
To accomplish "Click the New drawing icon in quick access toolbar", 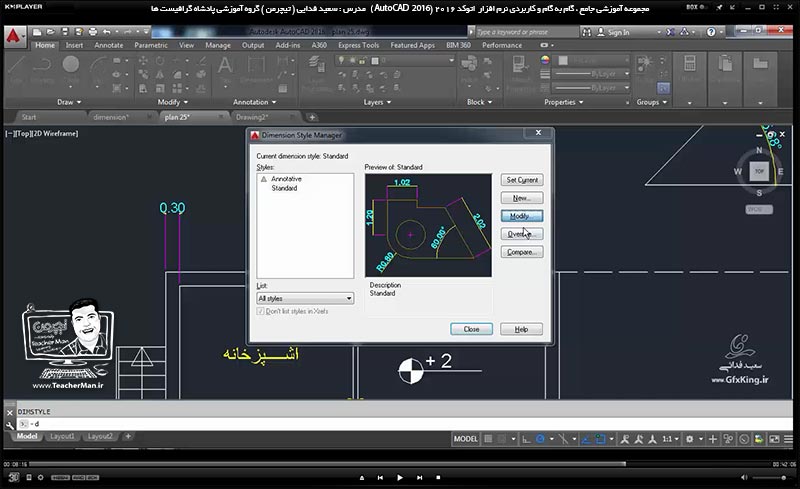I will pos(37,32).
